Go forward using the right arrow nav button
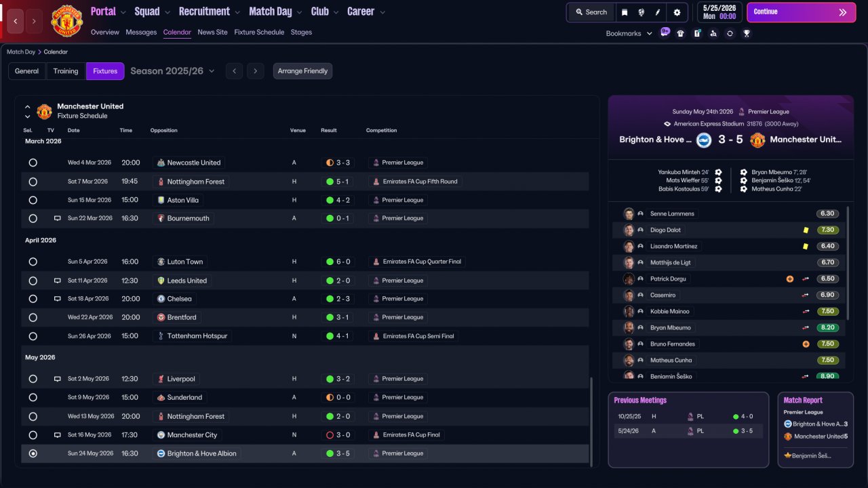Screen dimensions: 868x488 [34, 21]
